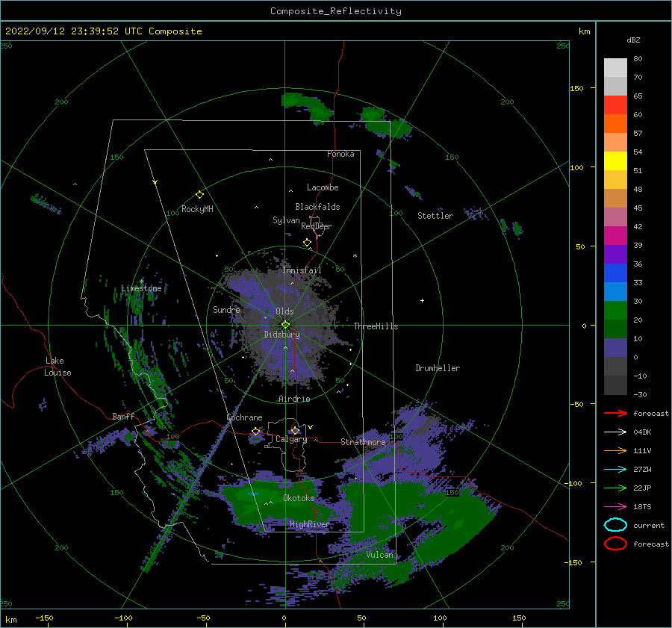
Task: Click the Lacombe city label
Action: (323, 187)
